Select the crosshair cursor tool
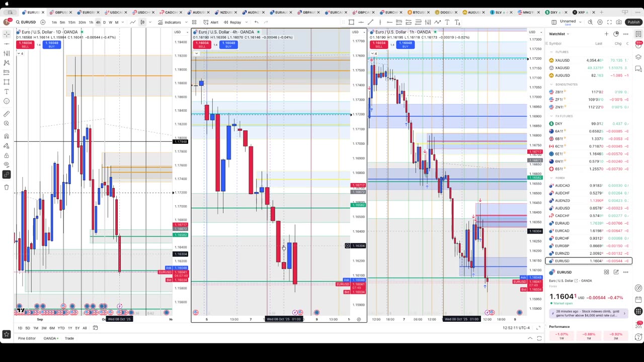 [x=7, y=34]
